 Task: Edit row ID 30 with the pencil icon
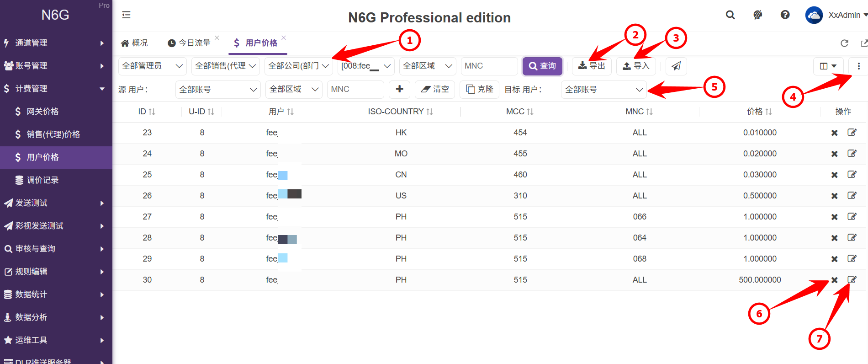852,279
